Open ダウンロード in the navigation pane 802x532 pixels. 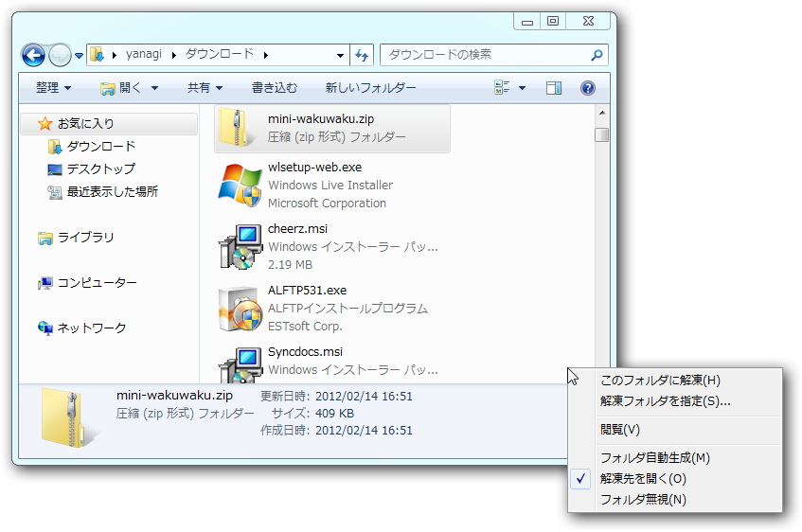(100, 147)
